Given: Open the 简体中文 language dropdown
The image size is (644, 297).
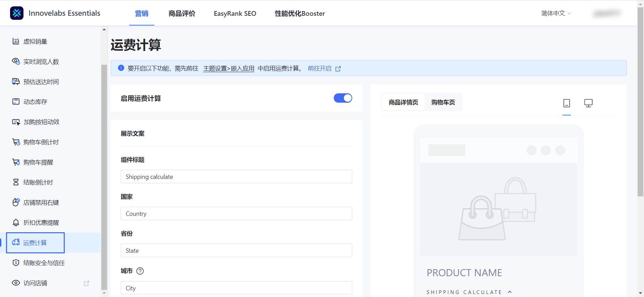Looking at the screenshot, I should click(556, 13).
